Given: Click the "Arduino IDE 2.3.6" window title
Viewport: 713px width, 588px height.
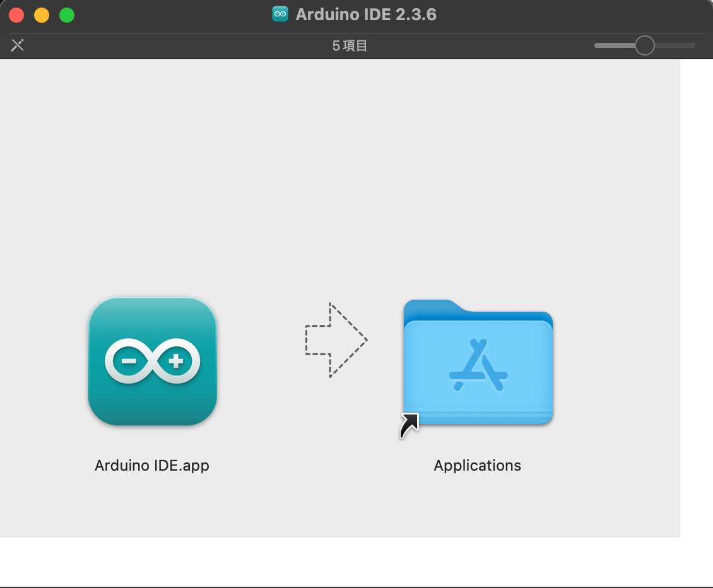Looking at the screenshot, I should (366, 15).
